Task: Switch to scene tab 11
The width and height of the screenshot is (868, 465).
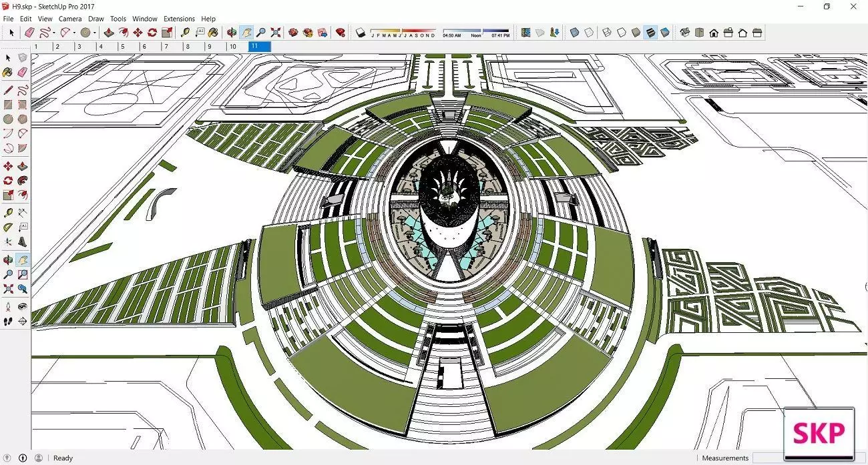Action: click(259, 47)
